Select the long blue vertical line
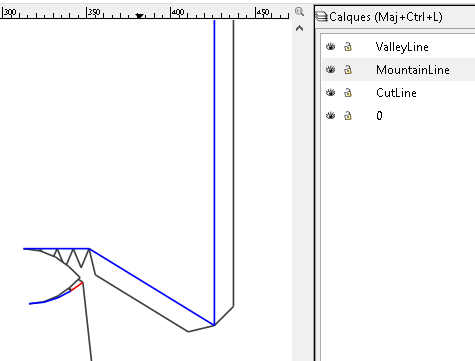The width and height of the screenshot is (475, 361). [x=214, y=167]
